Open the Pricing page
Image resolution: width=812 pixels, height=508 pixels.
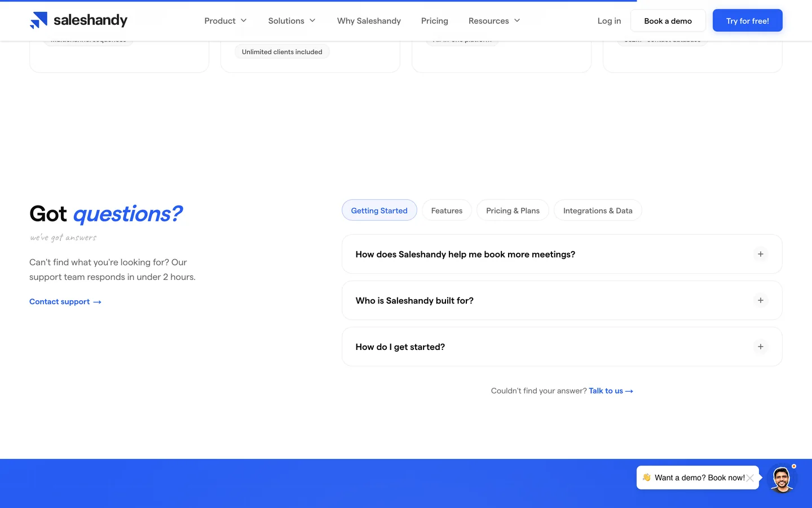435,21
